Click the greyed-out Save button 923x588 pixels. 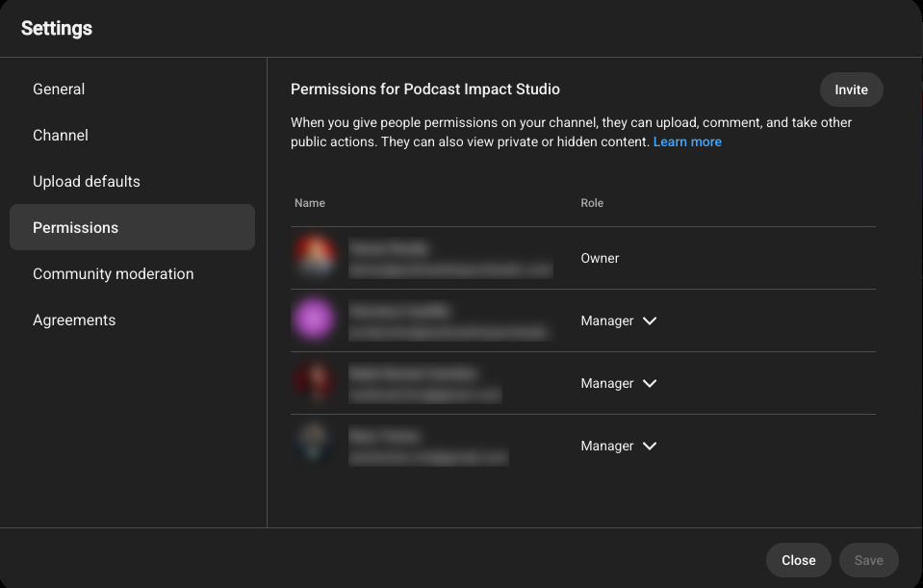click(x=868, y=560)
